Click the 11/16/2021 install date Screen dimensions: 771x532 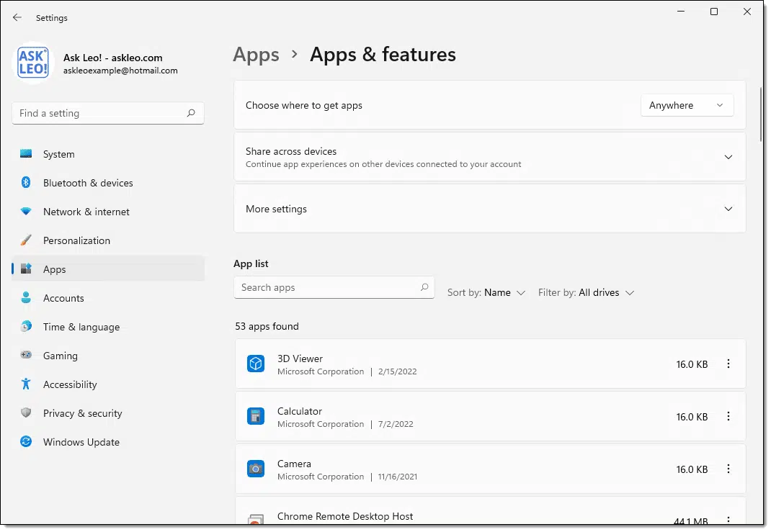(397, 477)
